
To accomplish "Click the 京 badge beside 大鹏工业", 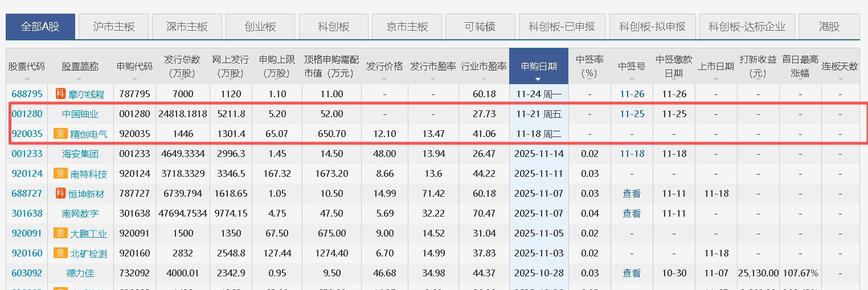I will pos(60,233).
